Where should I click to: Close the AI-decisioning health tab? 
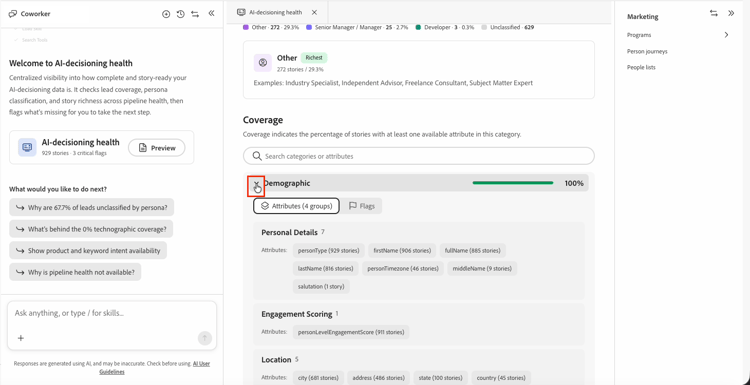[x=314, y=12]
